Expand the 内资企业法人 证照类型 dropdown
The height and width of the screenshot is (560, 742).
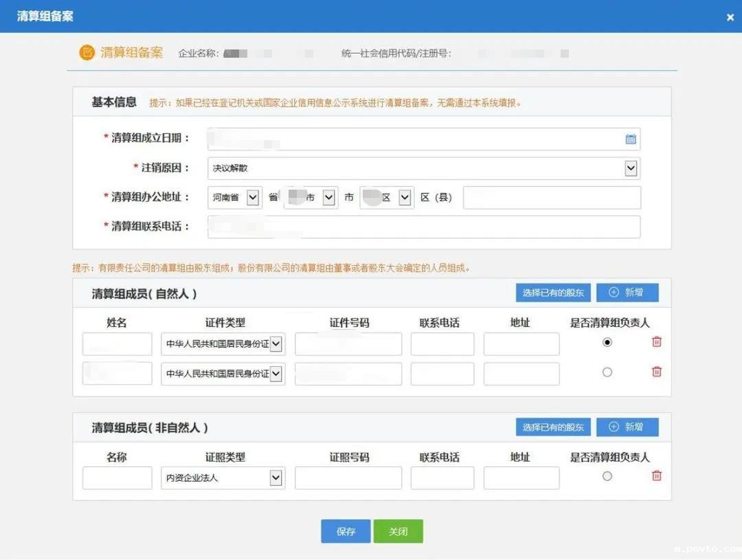(x=276, y=478)
